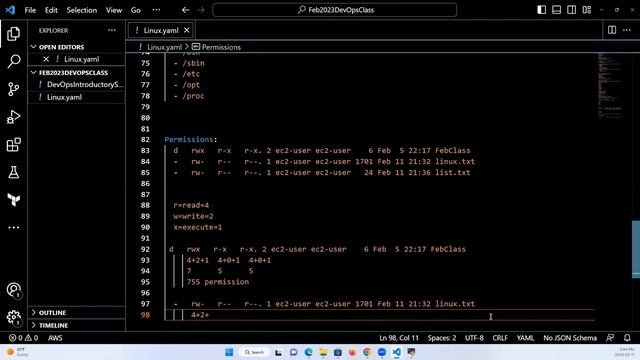The width and height of the screenshot is (640, 360).
Task: Click the AWS status bar item
Action: coord(55,338)
